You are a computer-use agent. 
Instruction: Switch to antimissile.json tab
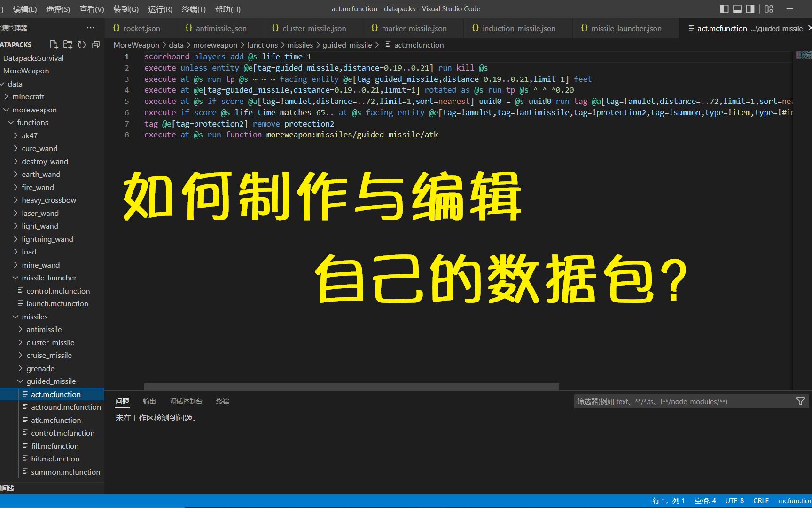[x=220, y=28]
